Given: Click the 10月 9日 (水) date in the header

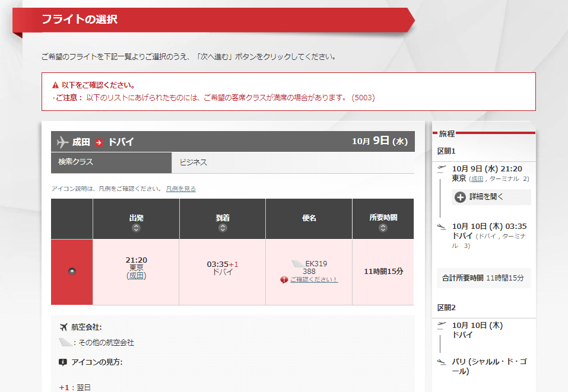Looking at the screenshot, I should click(x=380, y=141).
